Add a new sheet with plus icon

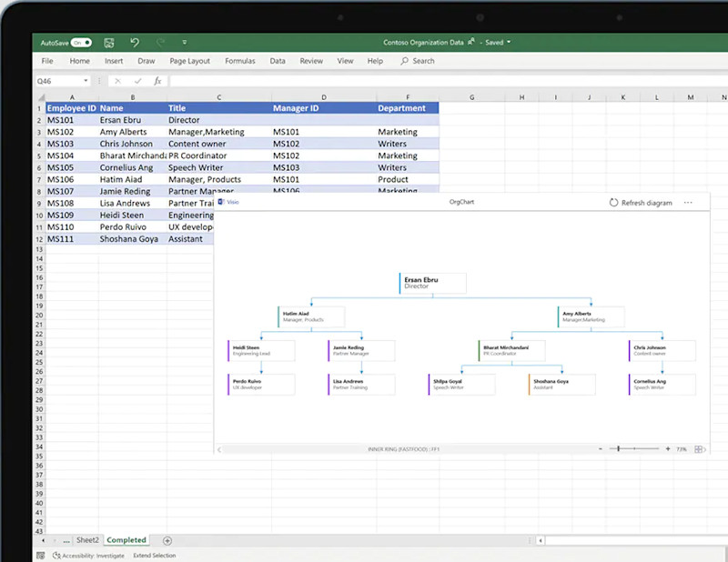(x=167, y=541)
